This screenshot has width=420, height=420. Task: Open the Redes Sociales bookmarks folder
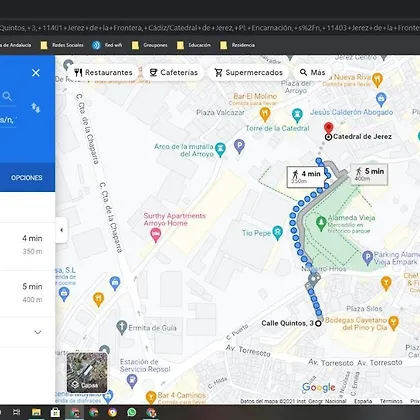tap(62, 45)
